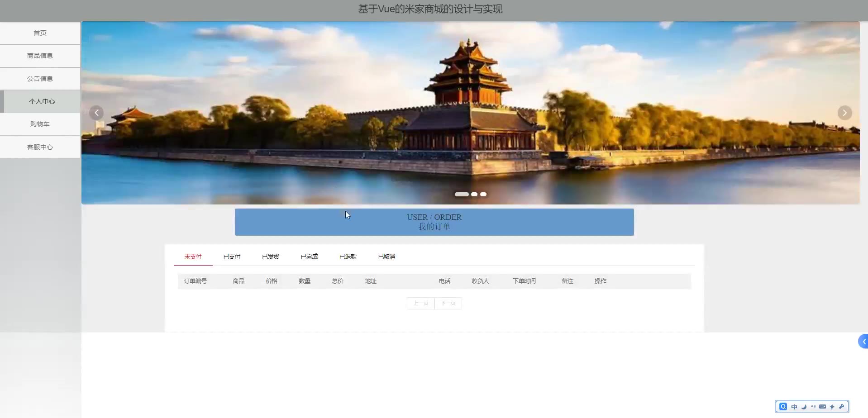Image resolution: width=868 pixels, height=418 pixels.
Task: Open the IME soft keyboard icon
Action: point(822,407)
